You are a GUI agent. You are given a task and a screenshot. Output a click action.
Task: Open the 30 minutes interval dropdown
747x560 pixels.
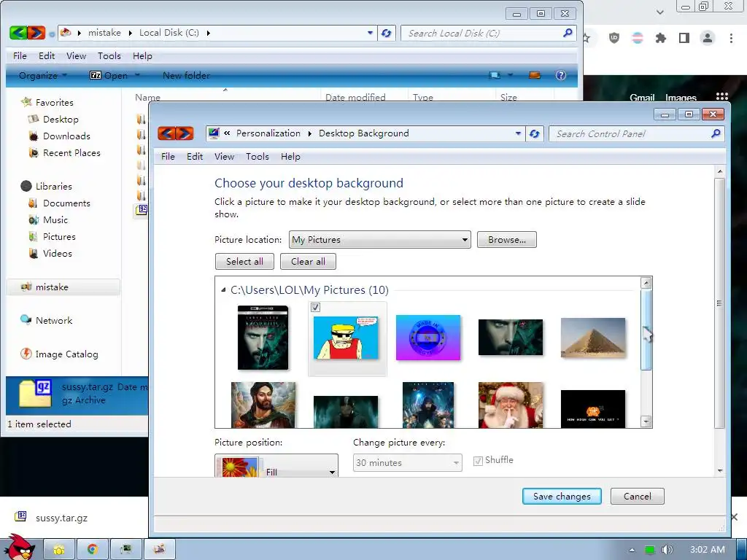(x=407, y=462)
